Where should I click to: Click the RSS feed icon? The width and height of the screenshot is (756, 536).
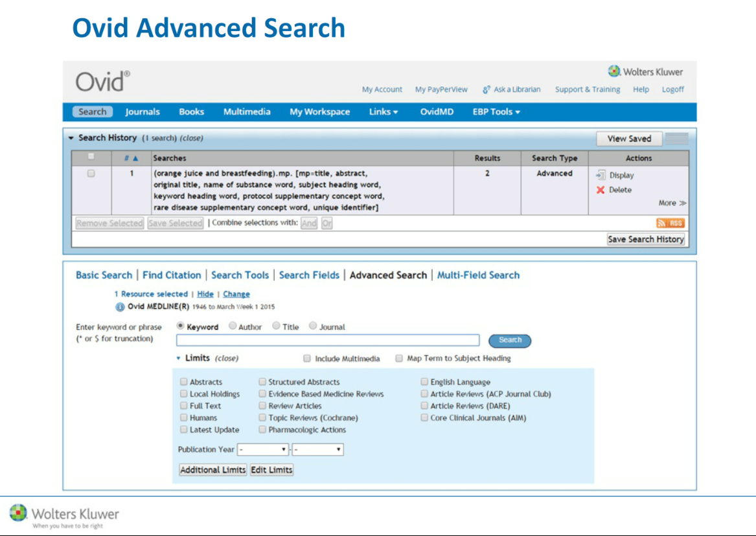tap(670, 223)
